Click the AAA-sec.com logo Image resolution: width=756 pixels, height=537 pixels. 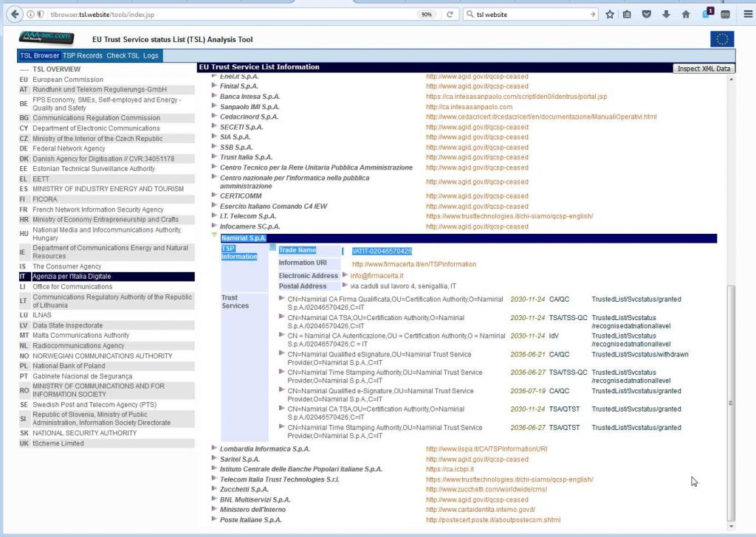click(x=45, y=37)
